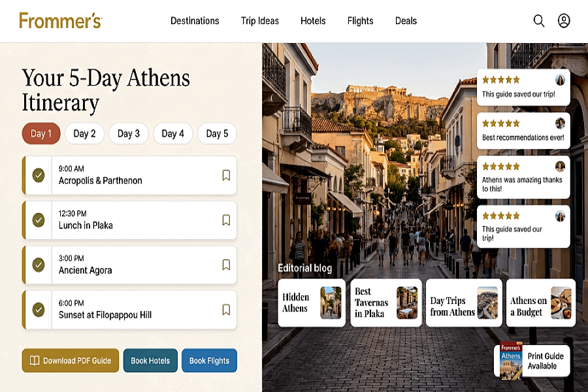The image size is (588, 392).
Task: Bookmark Sunset at Filopappou Hill item
Action: point(226,310)
